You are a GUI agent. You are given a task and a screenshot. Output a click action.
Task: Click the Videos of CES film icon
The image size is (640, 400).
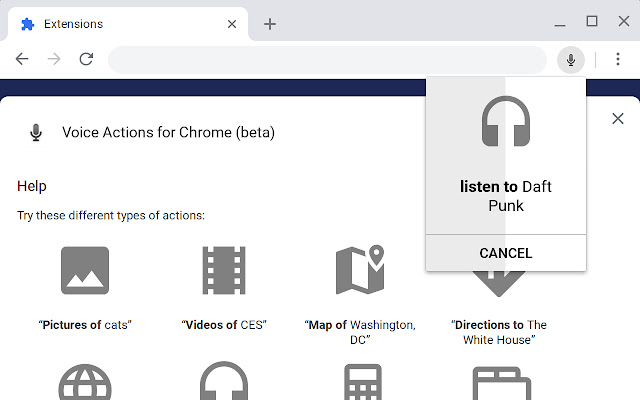(223, 270)
